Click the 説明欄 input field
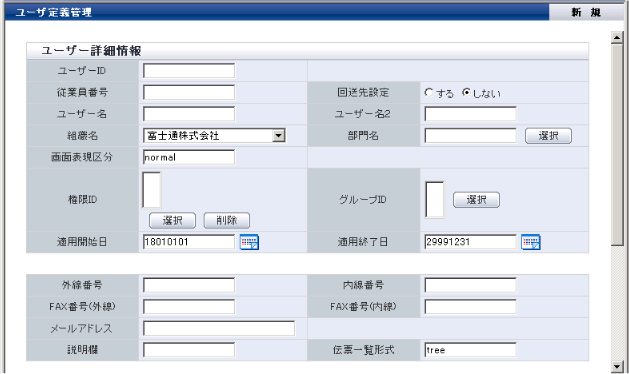The width and height of the screenshot is (629, 374). pos(189,350)
